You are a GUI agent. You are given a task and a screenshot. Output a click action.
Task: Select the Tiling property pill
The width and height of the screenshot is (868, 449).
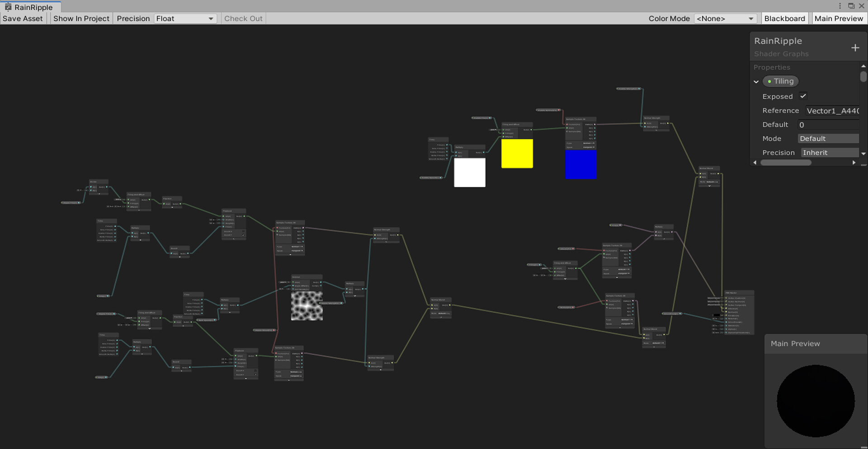coord(780,81)
